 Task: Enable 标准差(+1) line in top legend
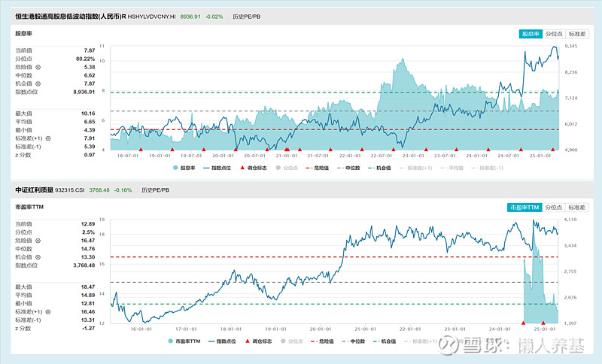415,168
